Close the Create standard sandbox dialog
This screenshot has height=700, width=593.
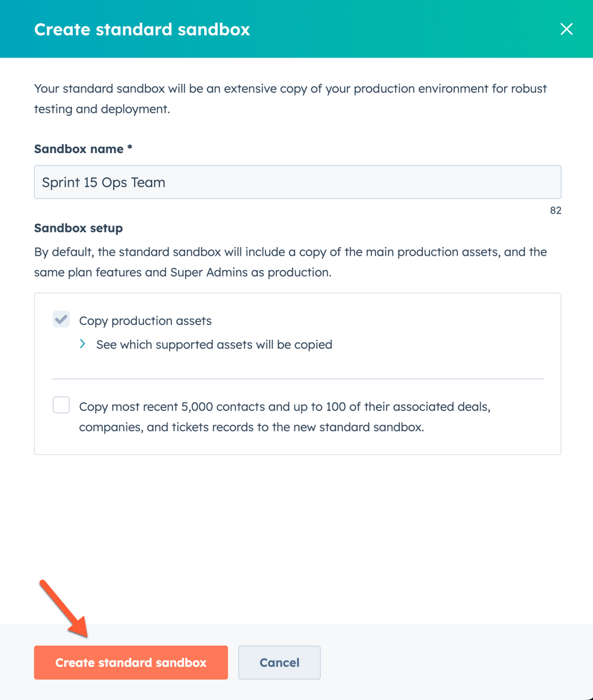(566, 28)
